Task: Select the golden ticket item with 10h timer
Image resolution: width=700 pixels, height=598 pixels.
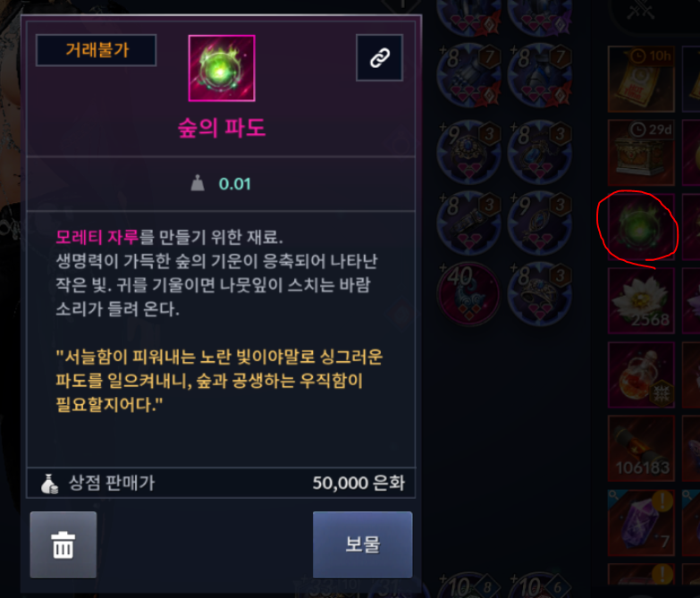Action: pos(641,79)
